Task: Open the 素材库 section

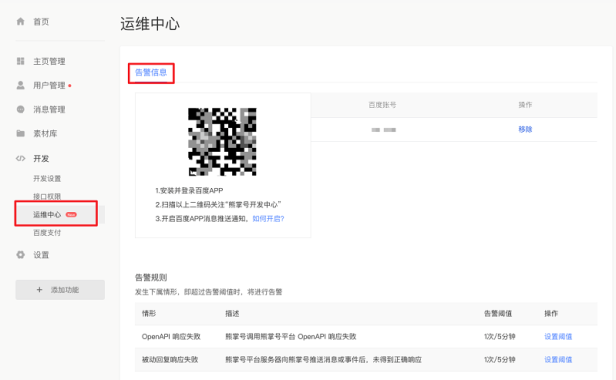Action: click(45, 134)
